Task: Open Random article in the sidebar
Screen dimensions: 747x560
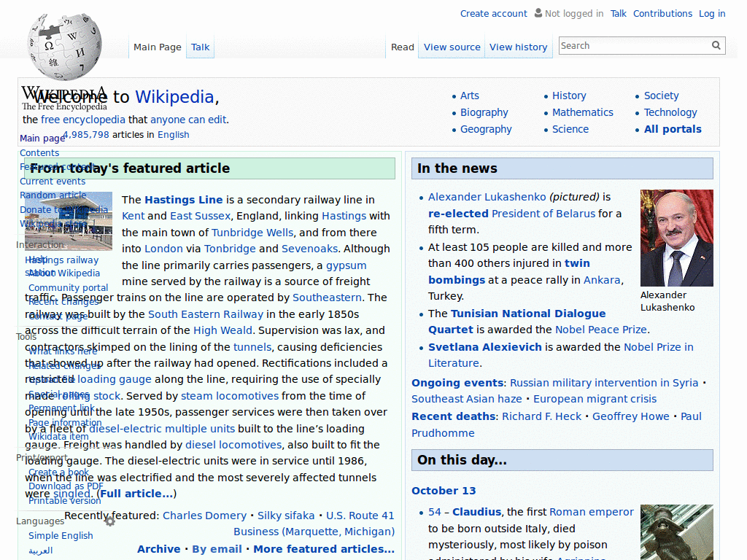Action: coord(53,195)
